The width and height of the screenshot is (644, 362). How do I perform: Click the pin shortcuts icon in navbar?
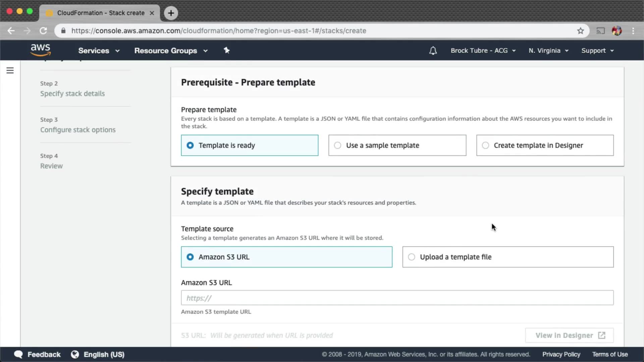(227, 50)
